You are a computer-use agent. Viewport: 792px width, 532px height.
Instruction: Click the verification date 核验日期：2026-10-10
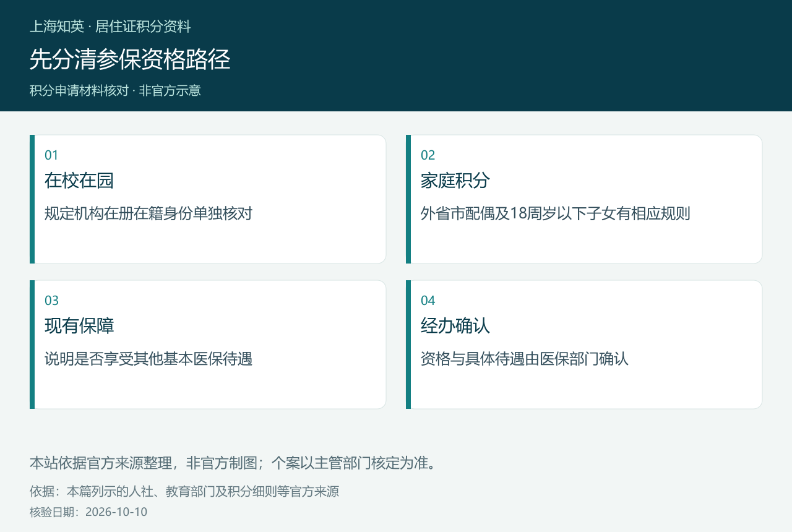88,512
